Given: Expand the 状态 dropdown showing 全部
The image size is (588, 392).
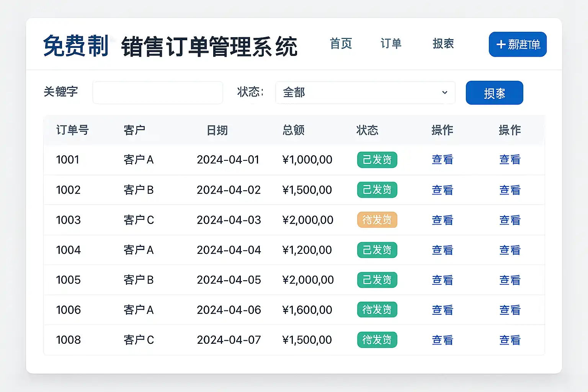Looking at the screenshot, I should (x=365, y=93).
